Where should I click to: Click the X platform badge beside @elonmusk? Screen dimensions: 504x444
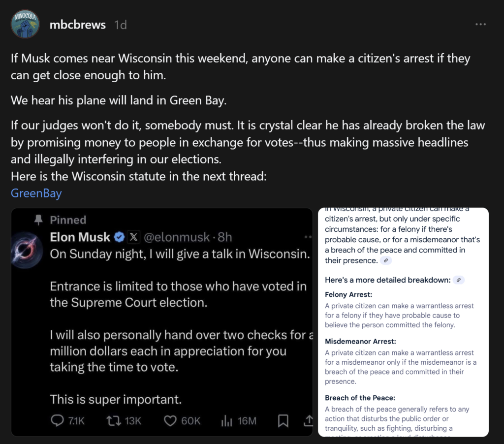coord(134,237)
